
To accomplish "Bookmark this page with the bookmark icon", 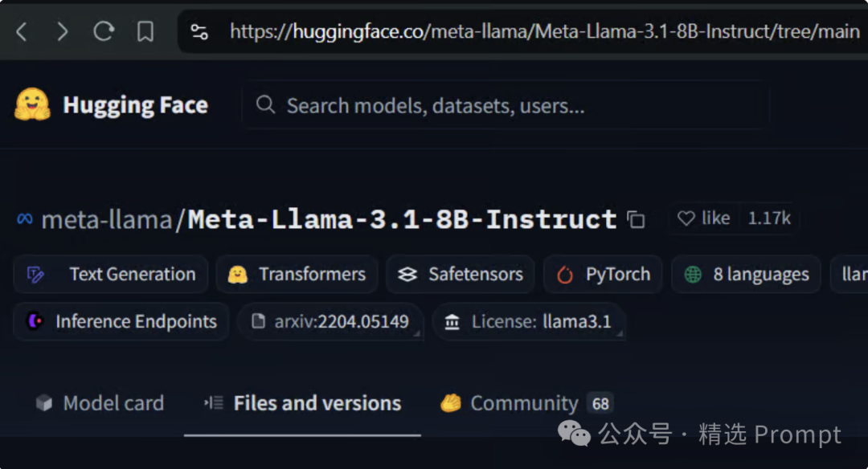I will (145, 31).
